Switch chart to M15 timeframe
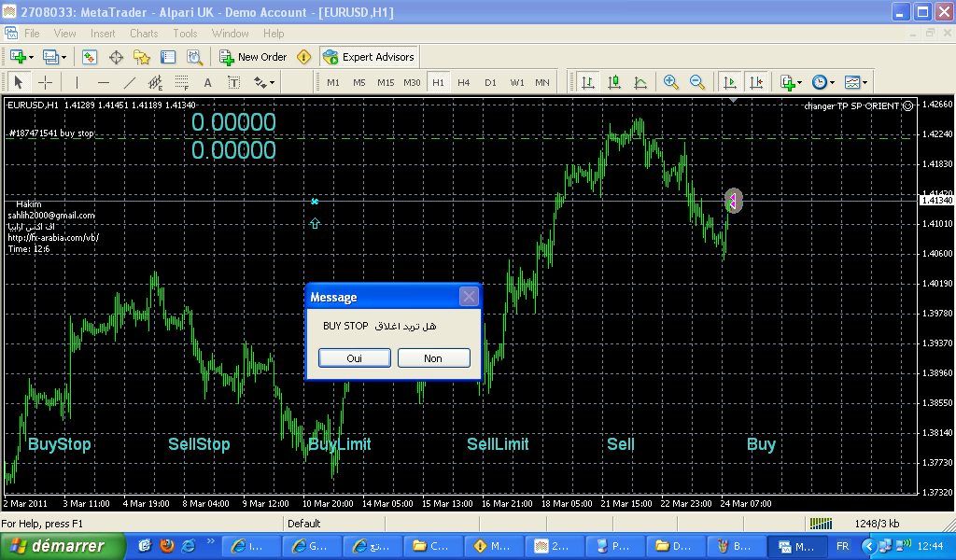 (x=386, y=82)
